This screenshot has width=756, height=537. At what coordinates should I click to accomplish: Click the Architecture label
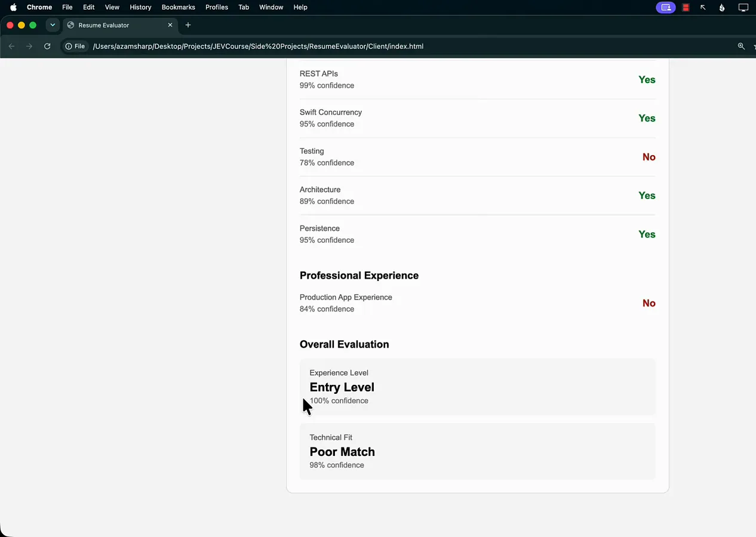pos(320,190)
